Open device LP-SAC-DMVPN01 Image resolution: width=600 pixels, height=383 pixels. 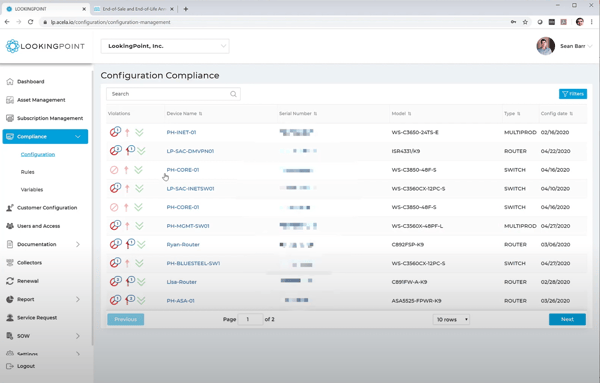tap(190, 151)
